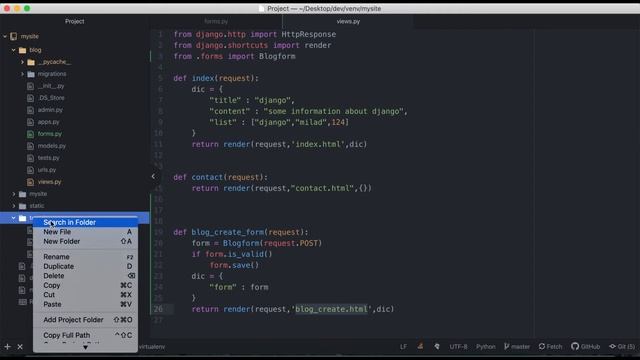The width and height of the screenshot is (640, 360).
Task: Click the tests.py file icon
Action: tap(30, 158)
